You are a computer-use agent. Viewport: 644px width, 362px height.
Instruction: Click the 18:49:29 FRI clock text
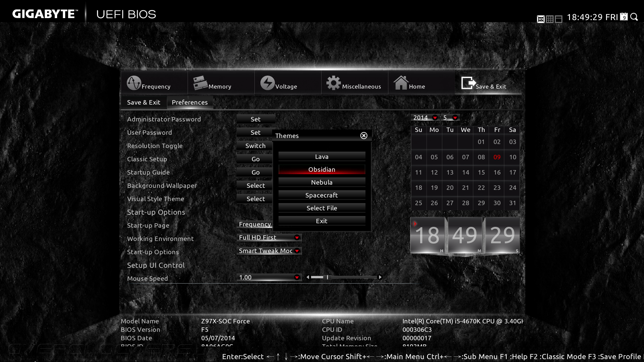click(x=592, y=17)
